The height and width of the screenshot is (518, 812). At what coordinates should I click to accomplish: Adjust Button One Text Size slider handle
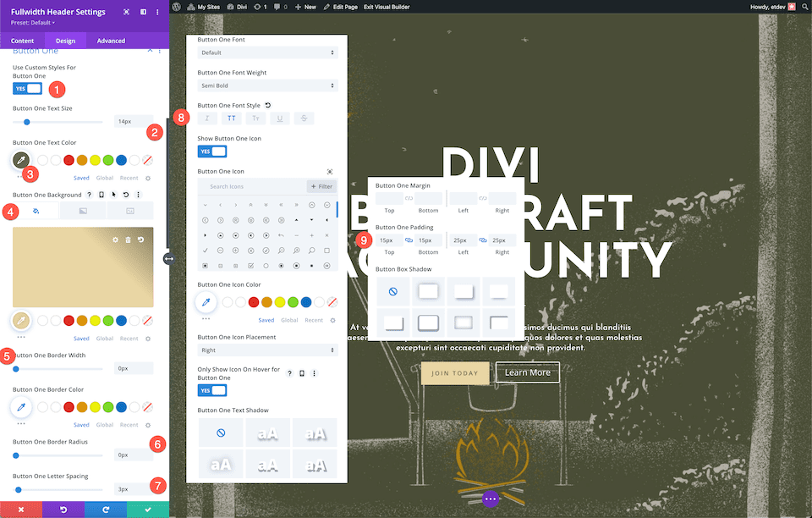click(x=27, y=122)
